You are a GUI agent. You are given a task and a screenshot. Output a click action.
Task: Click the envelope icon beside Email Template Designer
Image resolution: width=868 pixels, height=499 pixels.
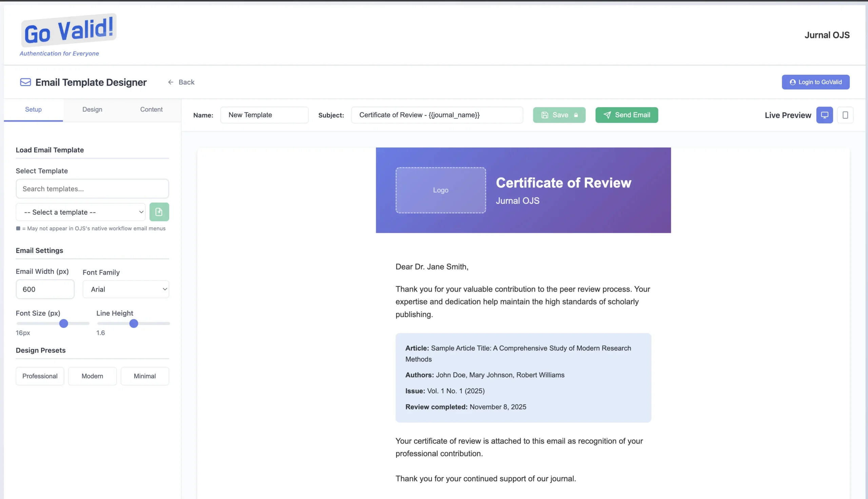coord(25,82)
